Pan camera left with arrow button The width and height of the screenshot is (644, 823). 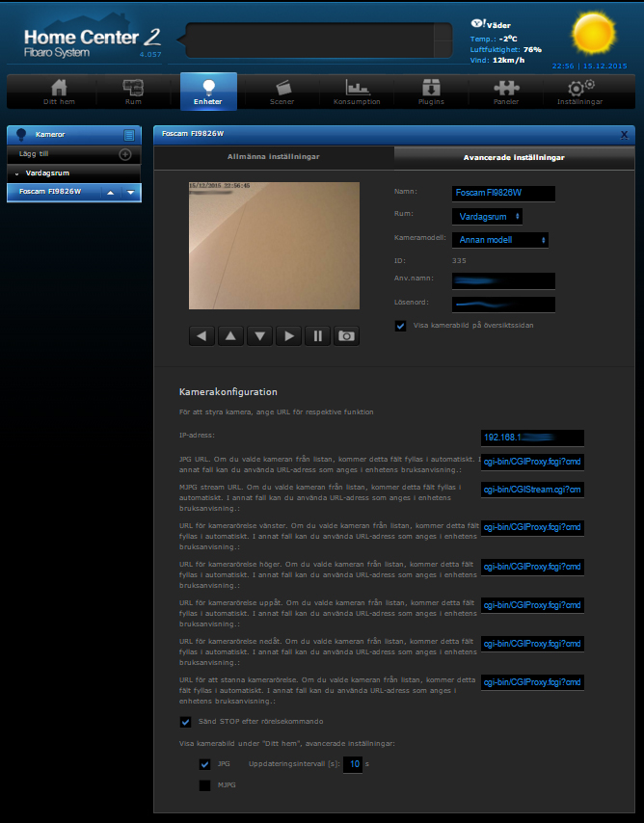(201, 335)
